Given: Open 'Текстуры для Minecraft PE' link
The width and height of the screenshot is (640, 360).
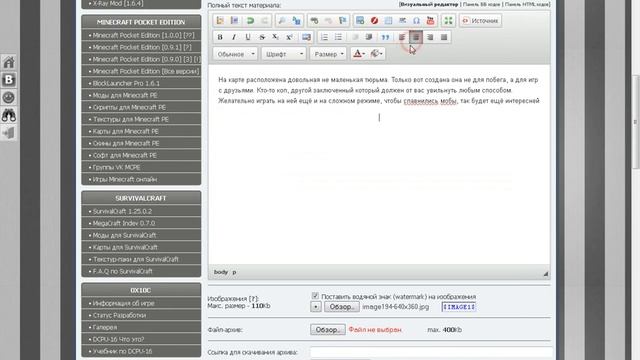Looking at the screenshot, I should tap(131, 119).
